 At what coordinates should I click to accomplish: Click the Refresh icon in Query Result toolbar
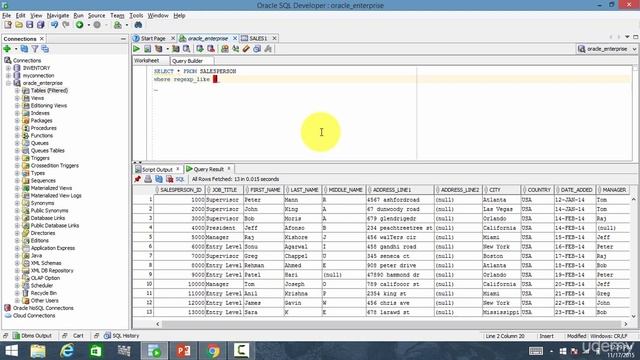(x=159, y=179)
